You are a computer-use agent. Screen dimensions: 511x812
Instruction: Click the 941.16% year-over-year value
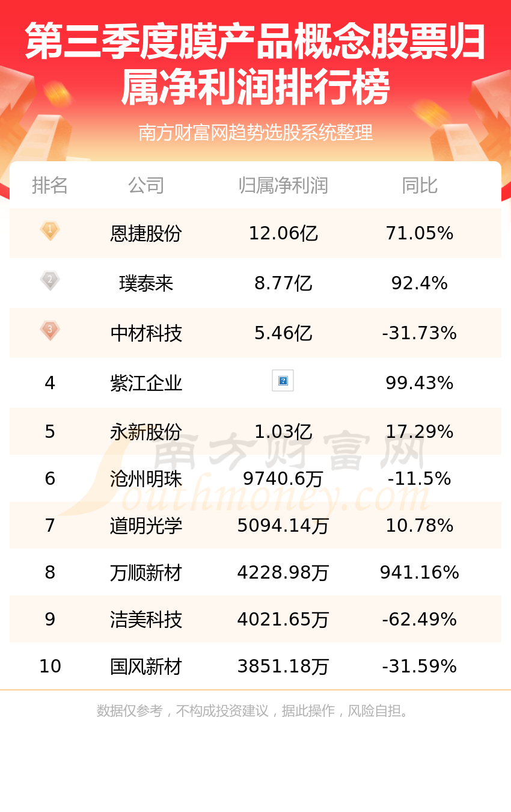click(x=420, y=573)
